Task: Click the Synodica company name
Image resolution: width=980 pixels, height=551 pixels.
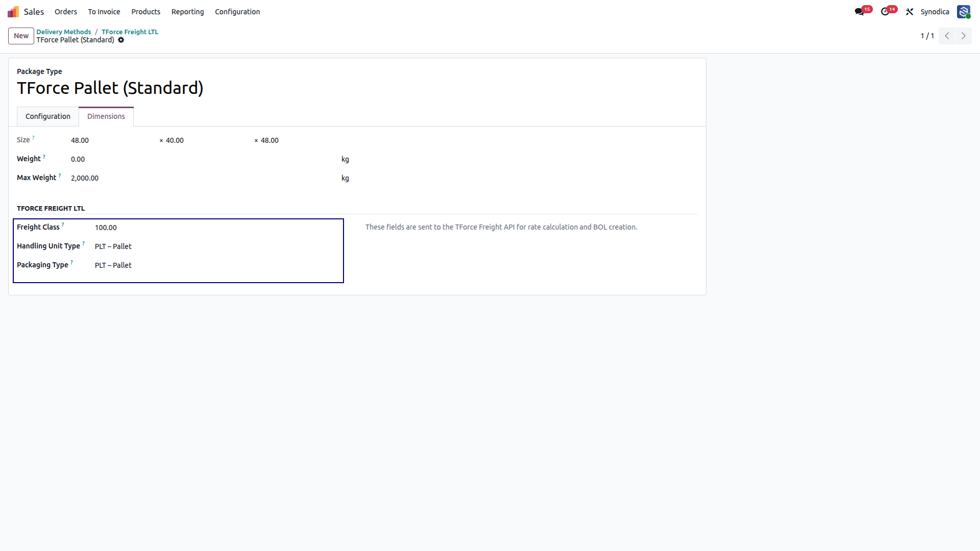Action: (x=935, y=12)
